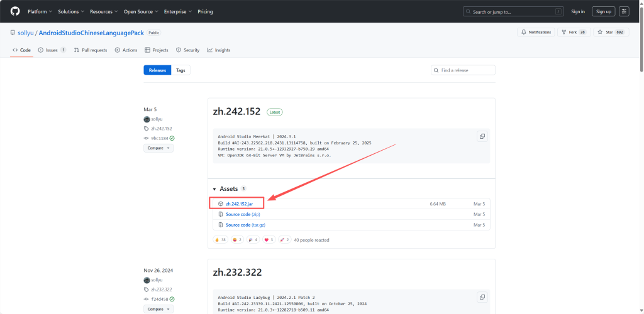Switch to the Insights tab
Viewport: 644px width, 314px height.
[219, 50]
